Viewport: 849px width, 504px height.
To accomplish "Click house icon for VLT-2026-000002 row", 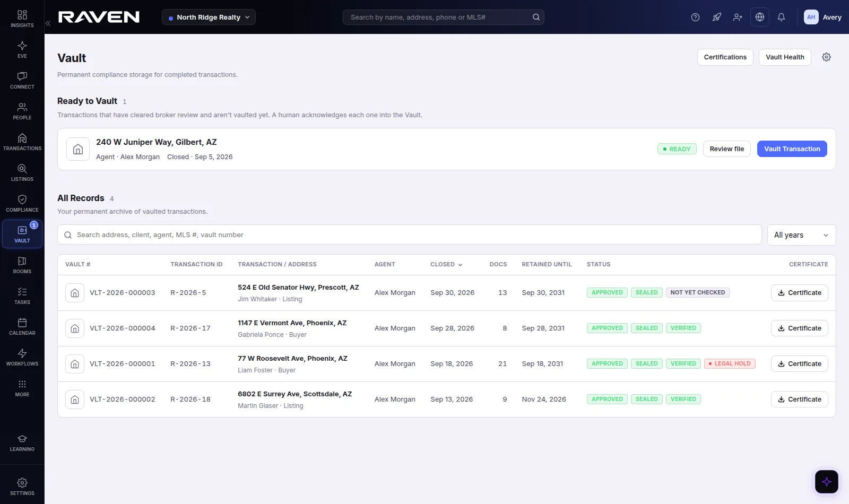I will point(75,399).
